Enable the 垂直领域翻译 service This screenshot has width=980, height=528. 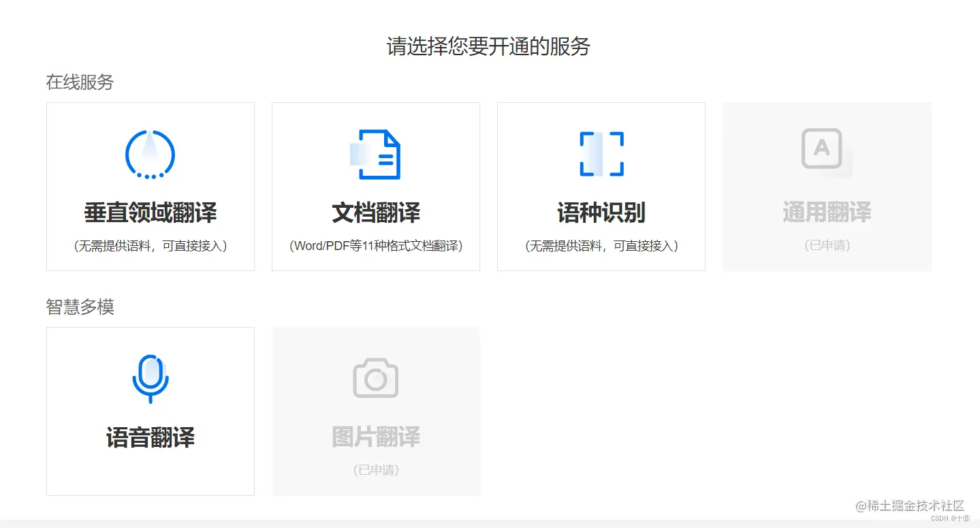[150, 186]
